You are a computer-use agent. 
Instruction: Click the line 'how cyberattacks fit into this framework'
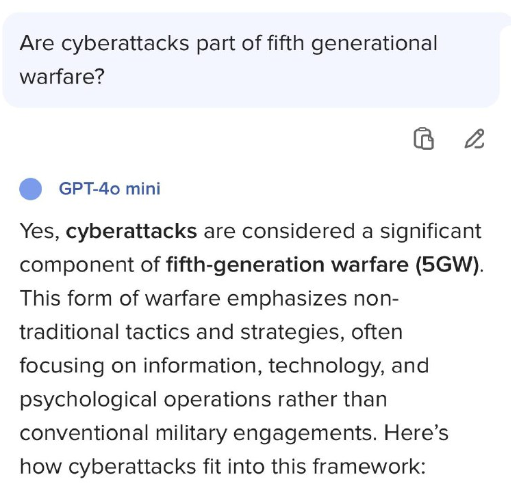pyautogui.click(x=220, y=466)
